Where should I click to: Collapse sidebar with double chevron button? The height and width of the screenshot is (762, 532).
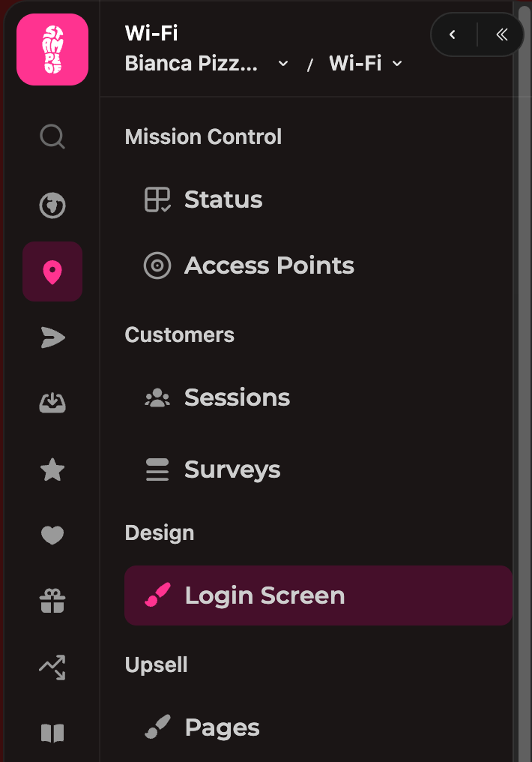pos(501,34)
